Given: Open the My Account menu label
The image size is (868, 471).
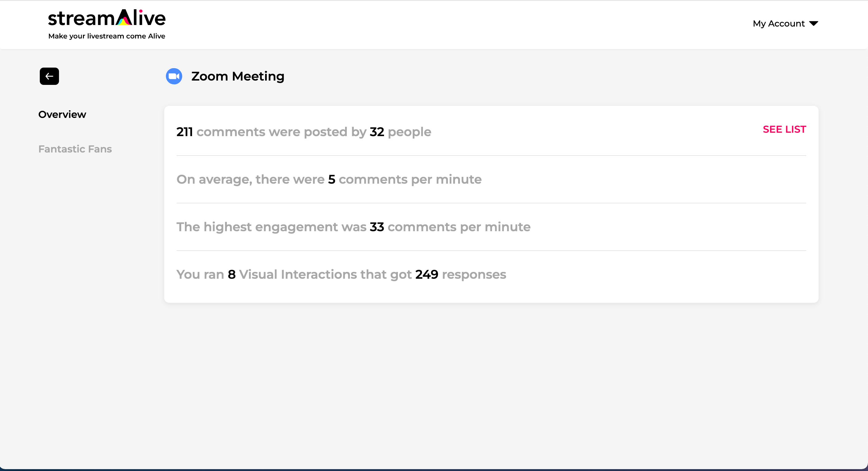Looking at the screenshot, I should 779,23.
